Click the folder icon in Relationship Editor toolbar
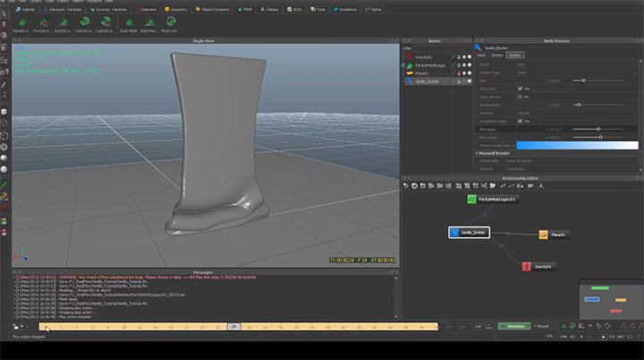The height and width of the screenshot is (360, 644). [493, 186]
